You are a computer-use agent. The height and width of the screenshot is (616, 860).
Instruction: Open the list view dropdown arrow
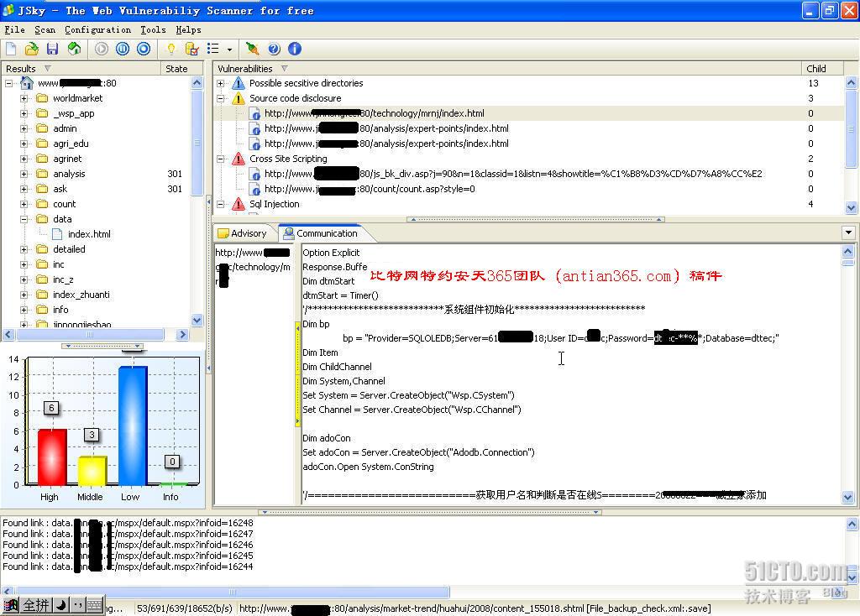[229, 50]
